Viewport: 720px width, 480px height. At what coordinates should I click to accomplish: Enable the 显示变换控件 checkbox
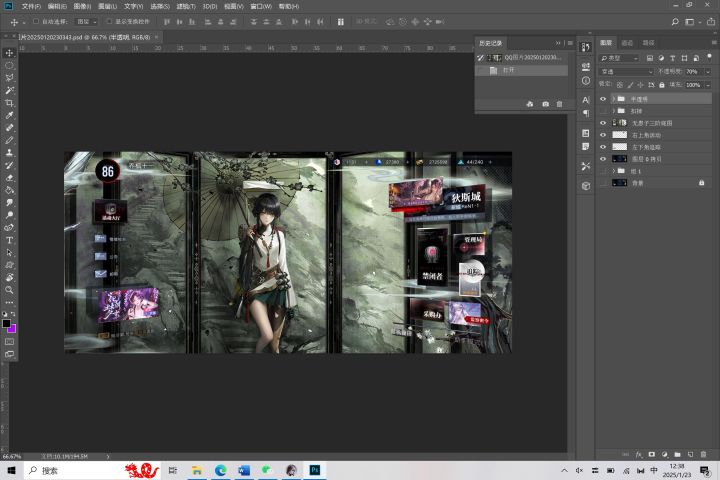click(x=109, y=22)
